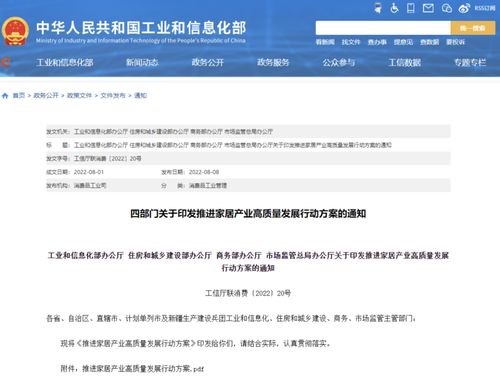Click the 找文件 quick link
Image resolution: width=500 pixels, height=379 pixels.
point(351,42)
